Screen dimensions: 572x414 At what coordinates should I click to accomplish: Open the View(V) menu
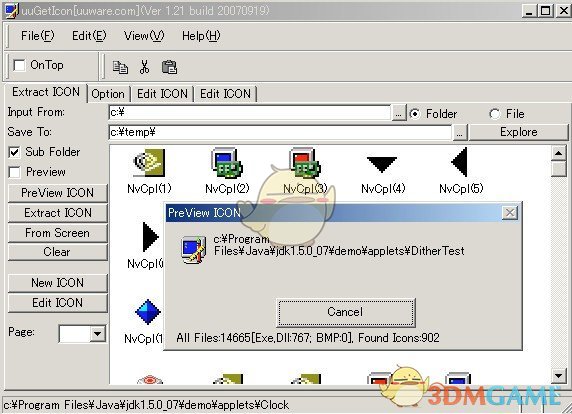pyautogui.click(x=144, y=36)
